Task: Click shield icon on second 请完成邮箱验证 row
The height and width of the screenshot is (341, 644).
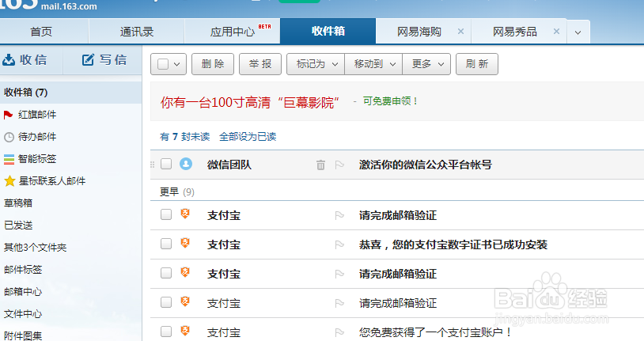Action: [x=185, y=272]
